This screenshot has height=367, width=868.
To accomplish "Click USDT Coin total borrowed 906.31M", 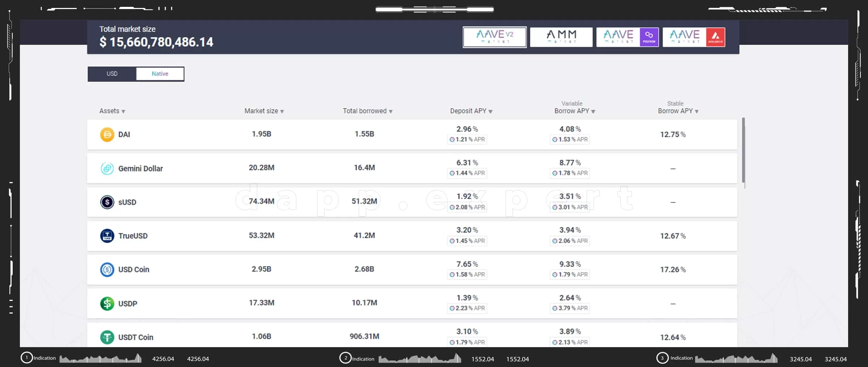I will point(364,336).
